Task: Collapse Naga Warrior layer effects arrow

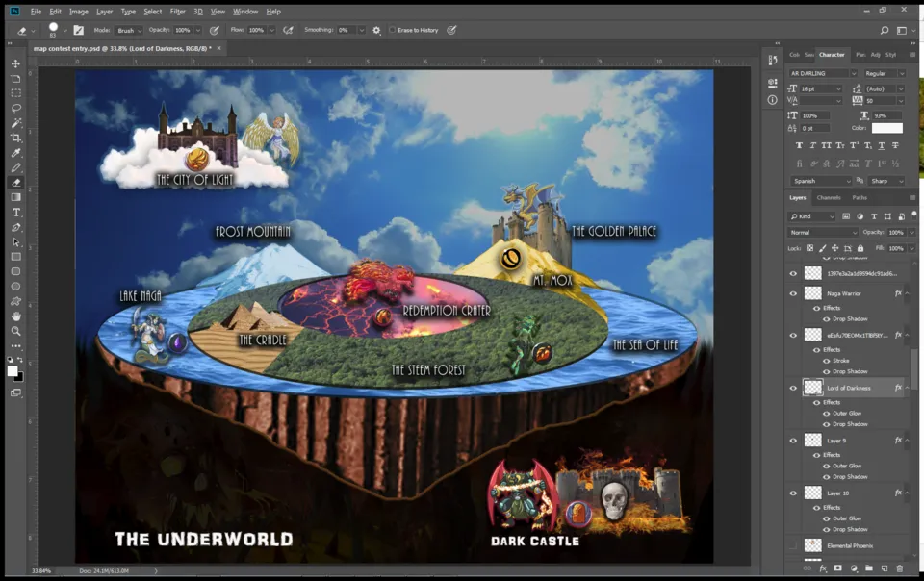Action: click(x=908, y=293)
